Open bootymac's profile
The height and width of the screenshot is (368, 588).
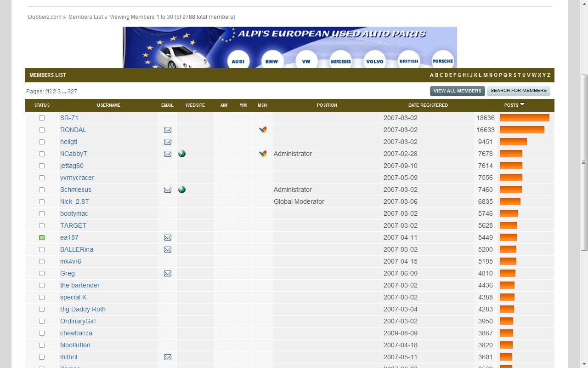tap(74, 213)
